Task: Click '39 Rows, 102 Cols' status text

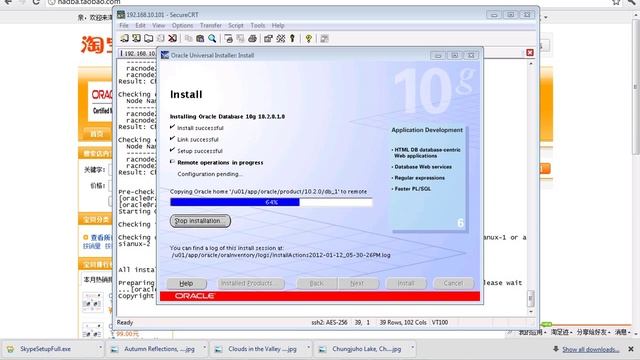Action: pyautogui.click(x=403, y=322)
